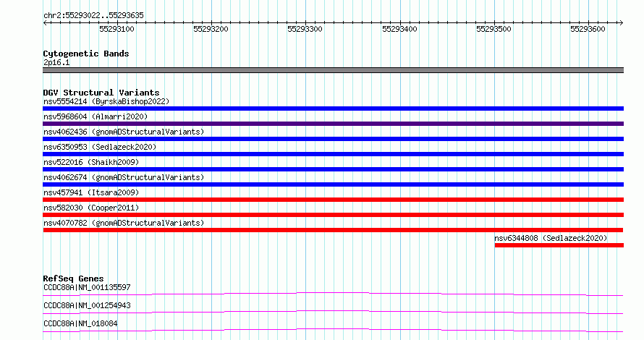This screenshot has height=340, width=644.
Task: Click the magenta intron line of NM_018084
Action: pyautogui.click(x=333, y=330)
